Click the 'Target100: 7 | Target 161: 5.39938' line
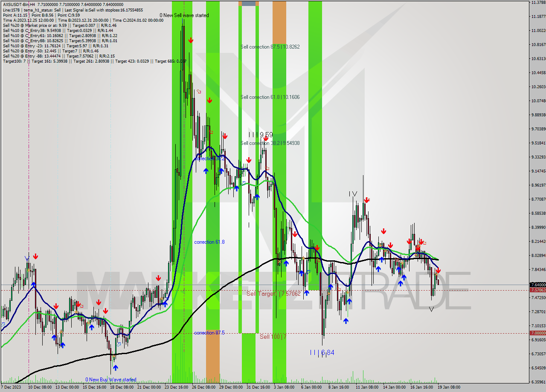This screenshot has height=392, width=546. [x=95, y=61]
